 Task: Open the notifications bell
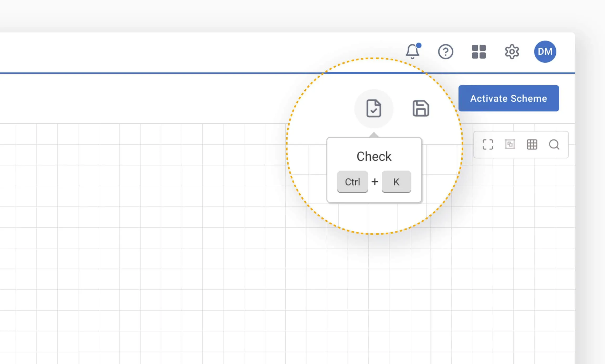(x=412, y=51)
